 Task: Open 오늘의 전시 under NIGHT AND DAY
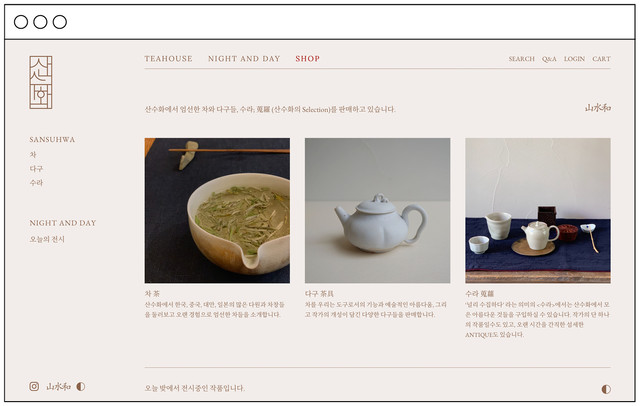coord(47,239)
